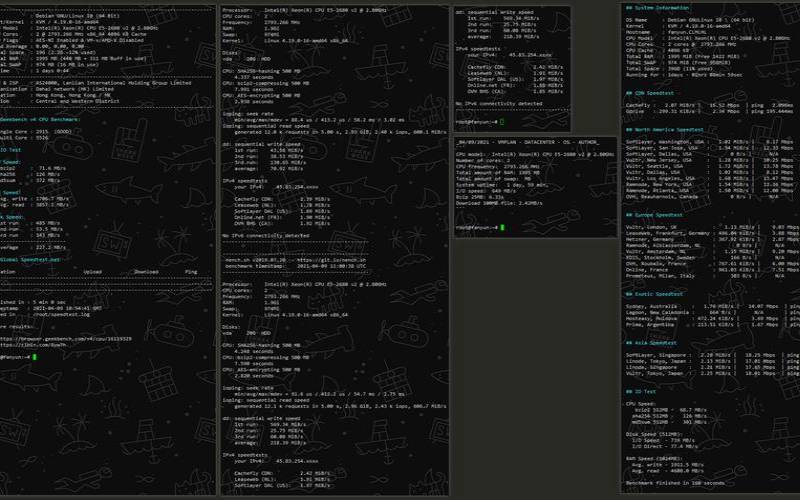The height and width of the screenshot is (500, 800).
Task: Open the https://git.io/nench.sh link
Action: [331, 260]
